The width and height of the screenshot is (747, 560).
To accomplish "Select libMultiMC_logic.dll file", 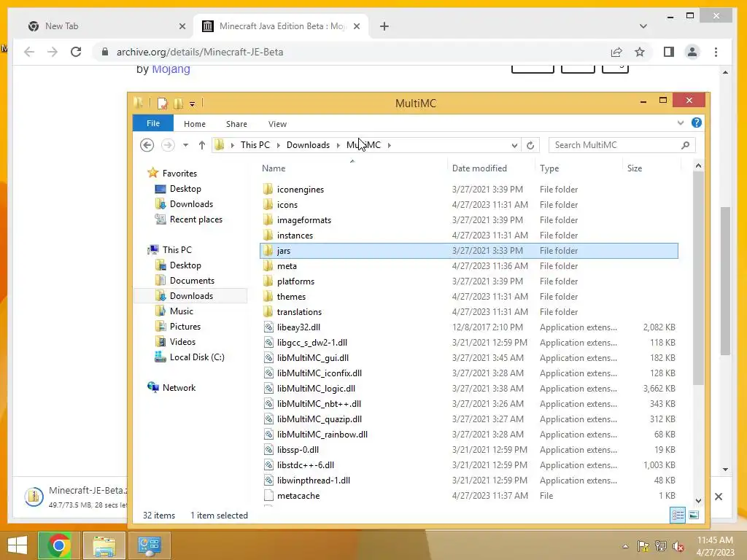I will coord(469,388).
